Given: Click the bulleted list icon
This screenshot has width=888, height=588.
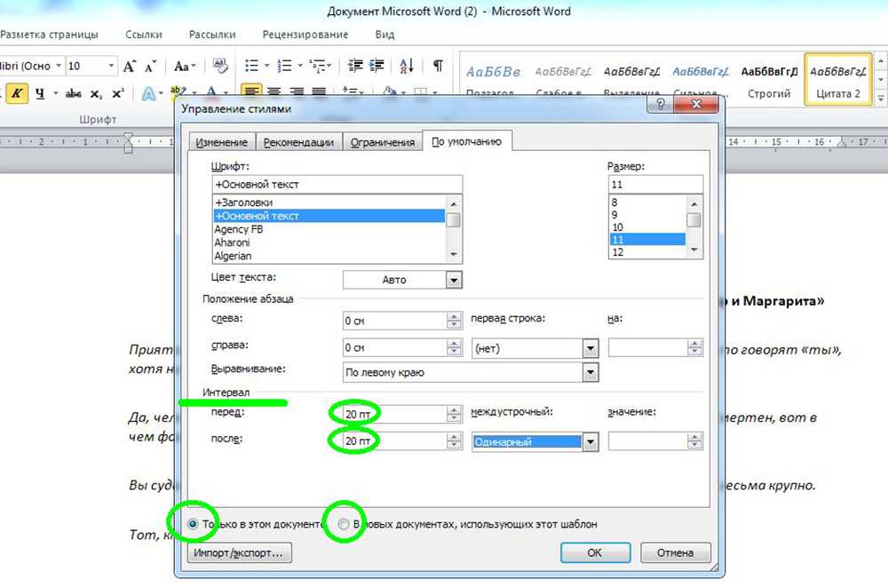Looking at the screenshot, I should pos(252,67).
